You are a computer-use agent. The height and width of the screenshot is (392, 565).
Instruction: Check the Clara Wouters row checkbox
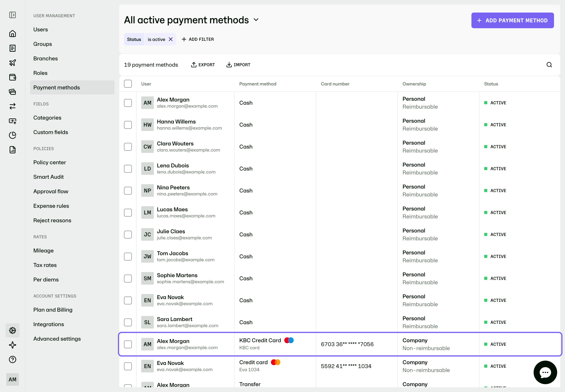tap(128, 147)
